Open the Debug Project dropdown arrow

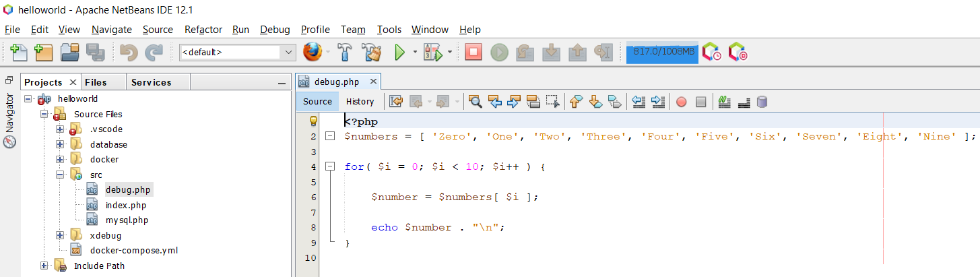tap(449, 52)
